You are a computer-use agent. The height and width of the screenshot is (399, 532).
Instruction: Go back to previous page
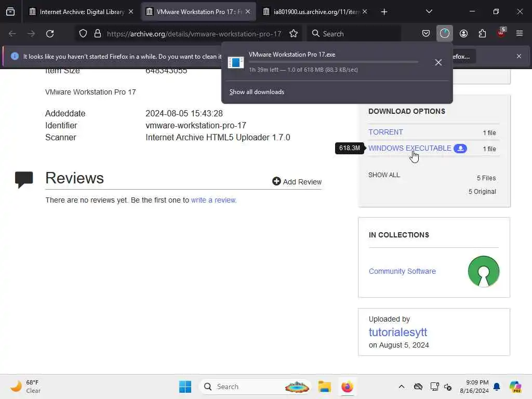pyautogui.click(x=12, y=34)
